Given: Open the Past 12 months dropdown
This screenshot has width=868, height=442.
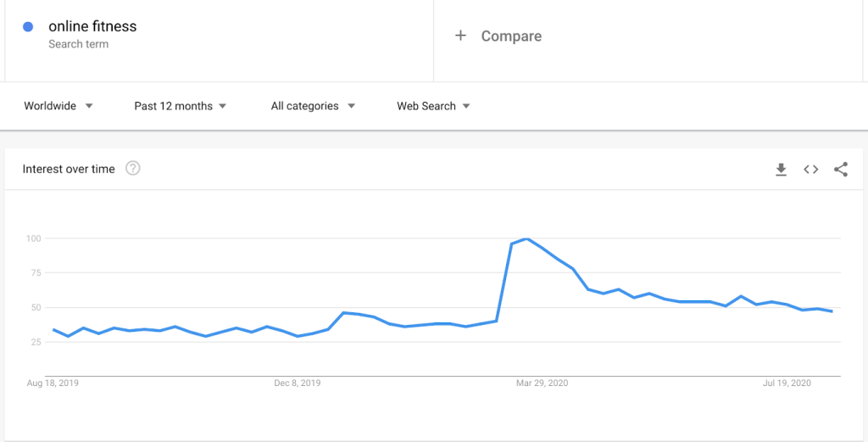Looking at the screenshot, I should (181, 106).
